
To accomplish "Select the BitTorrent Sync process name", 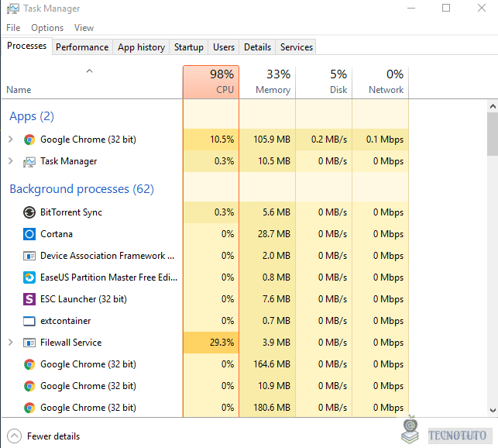I will (71, 212).
